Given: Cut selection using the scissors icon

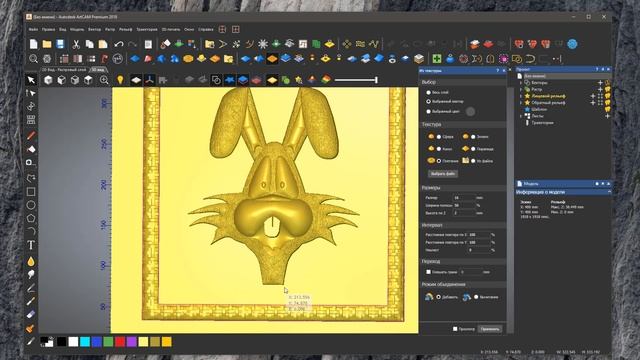Looking at the screenshot, I should coord(76,44).
